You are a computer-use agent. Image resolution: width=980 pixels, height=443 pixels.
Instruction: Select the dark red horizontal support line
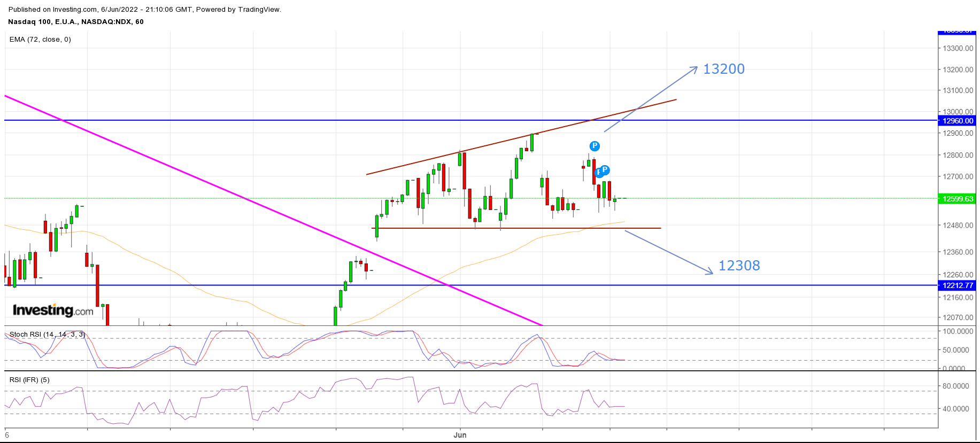coord(516,229)
